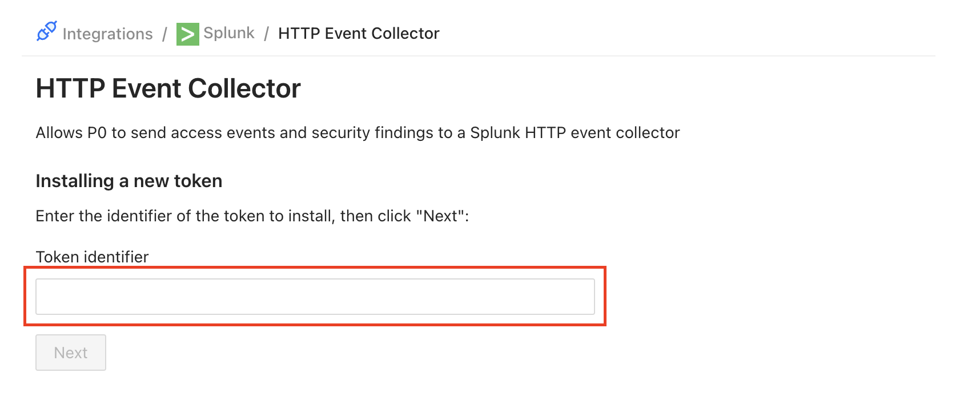
Task: Click the divider line below the breadcrumbs
Action: pyautogui.click(x=478, y=56)
